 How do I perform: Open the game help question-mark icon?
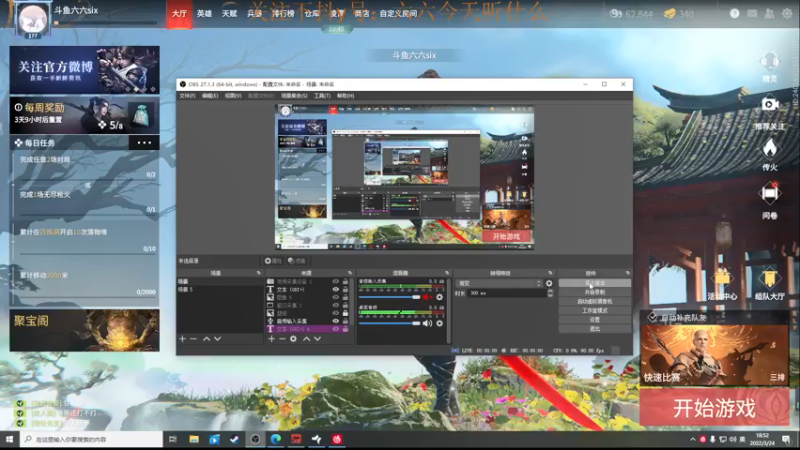(x=734, y=14)
